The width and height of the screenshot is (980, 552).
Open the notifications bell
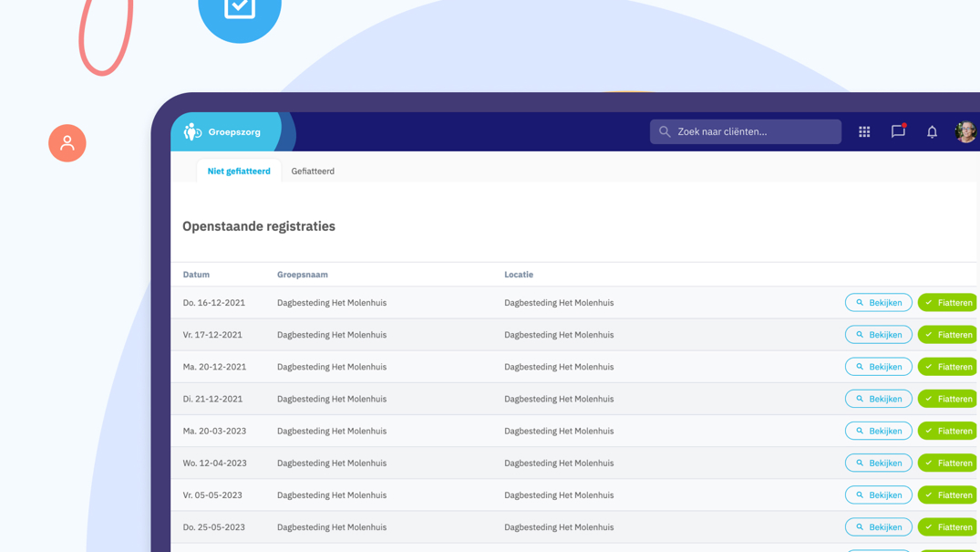pos(932,131)
